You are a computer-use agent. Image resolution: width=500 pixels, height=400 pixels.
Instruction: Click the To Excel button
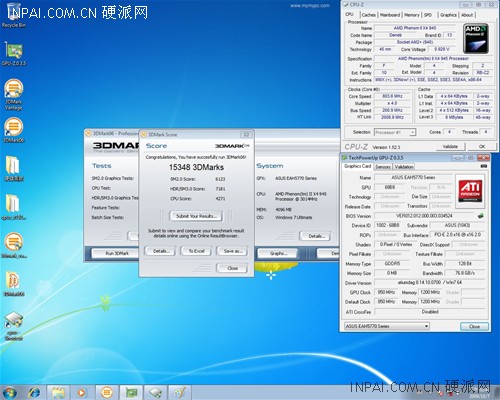pos(196,251)
